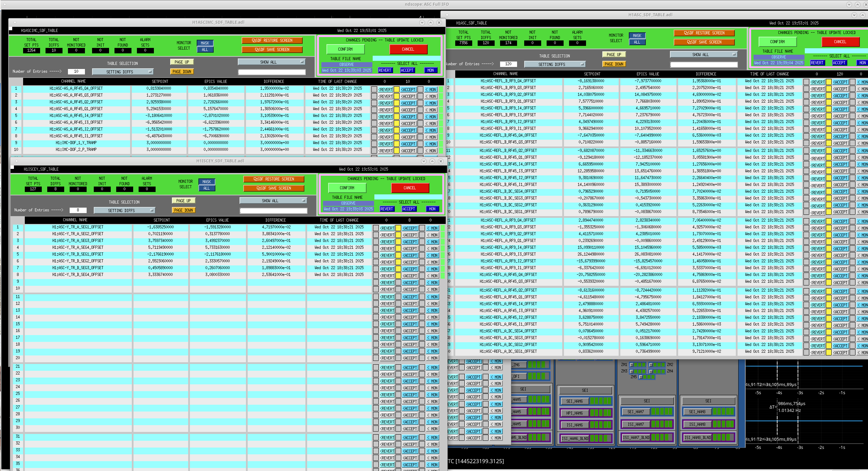Screen dimensions: 868x471
Task: Select MASK monitor option in H1ASC table
Action: pos(637,36)
